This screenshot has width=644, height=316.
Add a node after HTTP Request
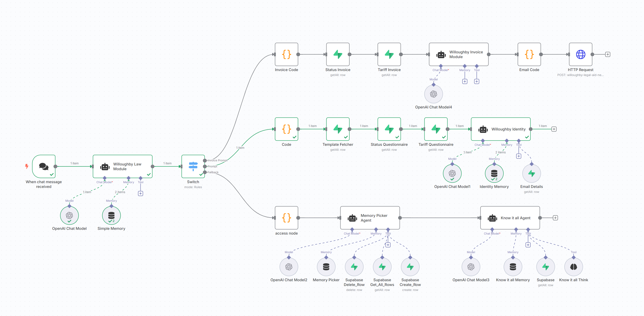608,54
